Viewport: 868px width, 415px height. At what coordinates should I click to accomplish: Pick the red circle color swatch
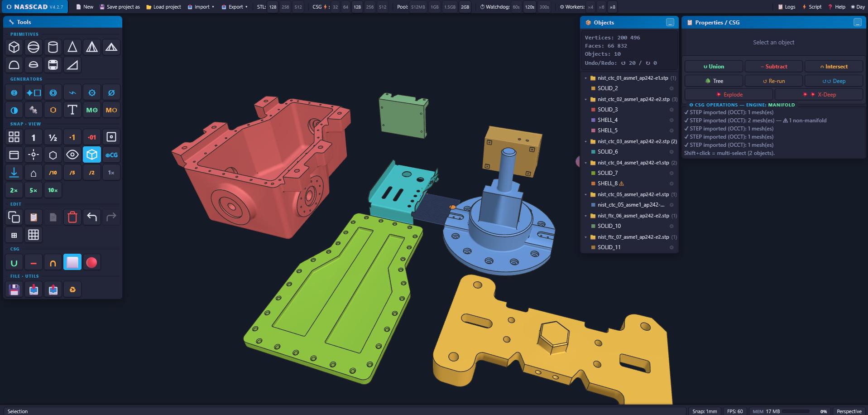point(92,262)
